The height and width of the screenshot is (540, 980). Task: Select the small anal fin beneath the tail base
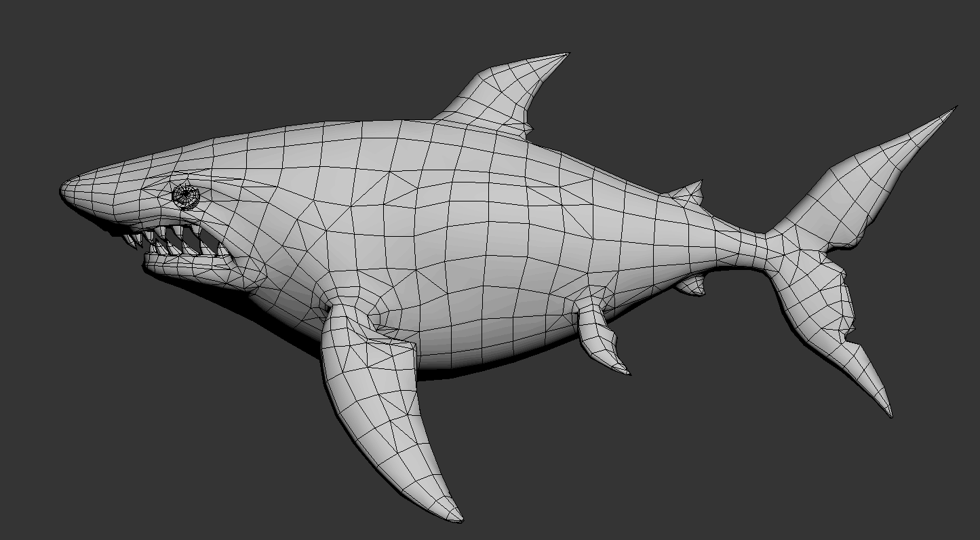[692, 285]
